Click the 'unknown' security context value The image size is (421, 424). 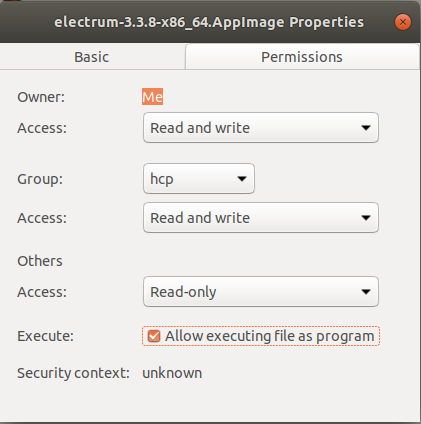click(172, 373)
